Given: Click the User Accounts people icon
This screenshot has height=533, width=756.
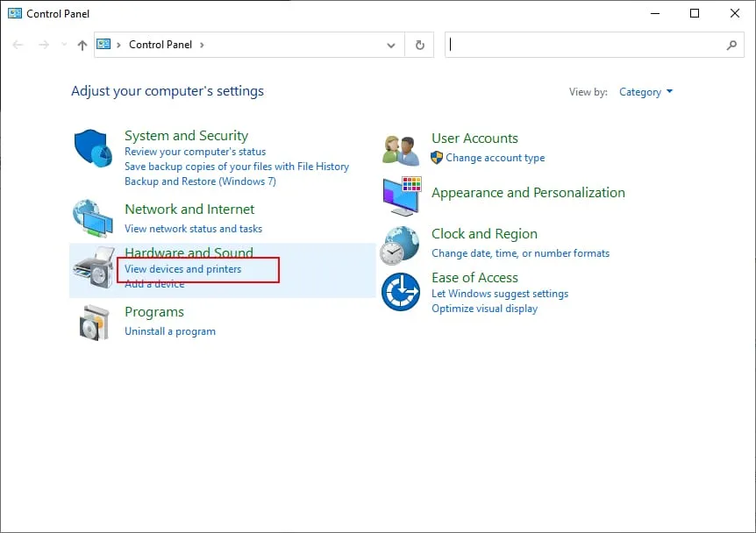Looking at the screenshot, I should [x=401, y=149].
